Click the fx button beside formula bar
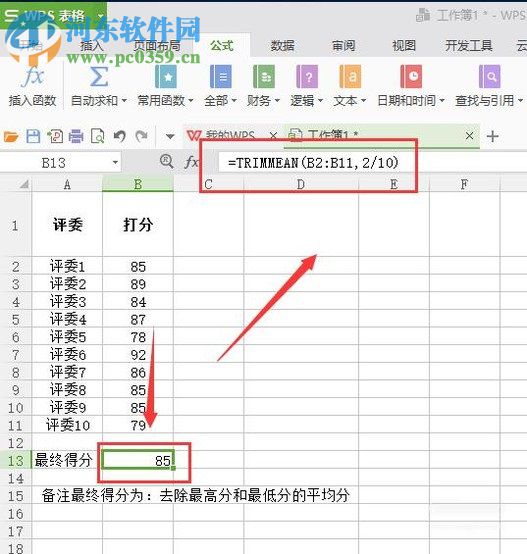Viewport: 527px width, 554px height. coord(191,162)
